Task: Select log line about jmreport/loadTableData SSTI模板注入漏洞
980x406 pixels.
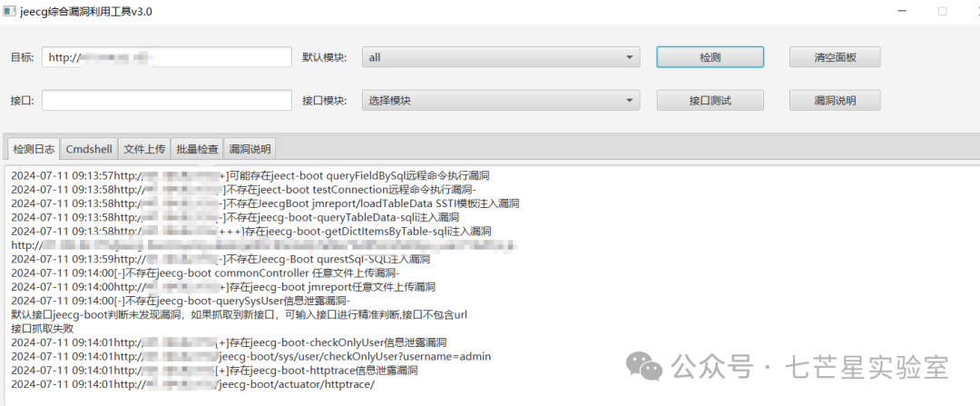Action: coord(265,203)
